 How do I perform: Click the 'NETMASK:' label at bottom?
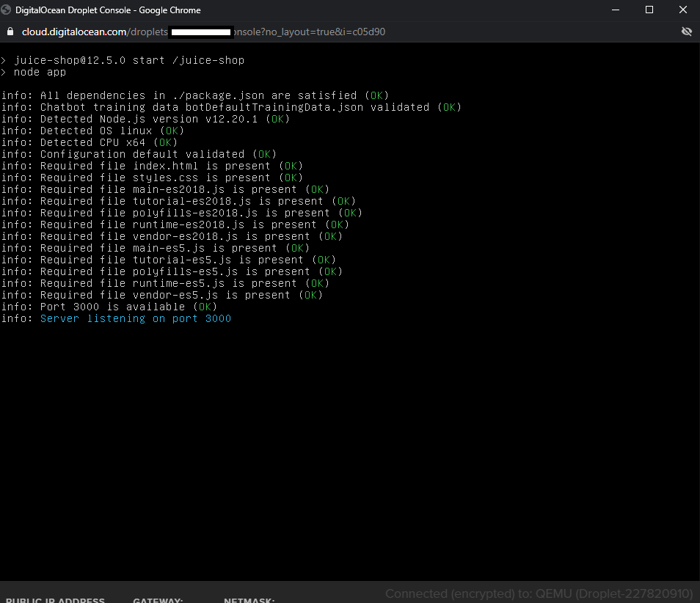(249, 600)
